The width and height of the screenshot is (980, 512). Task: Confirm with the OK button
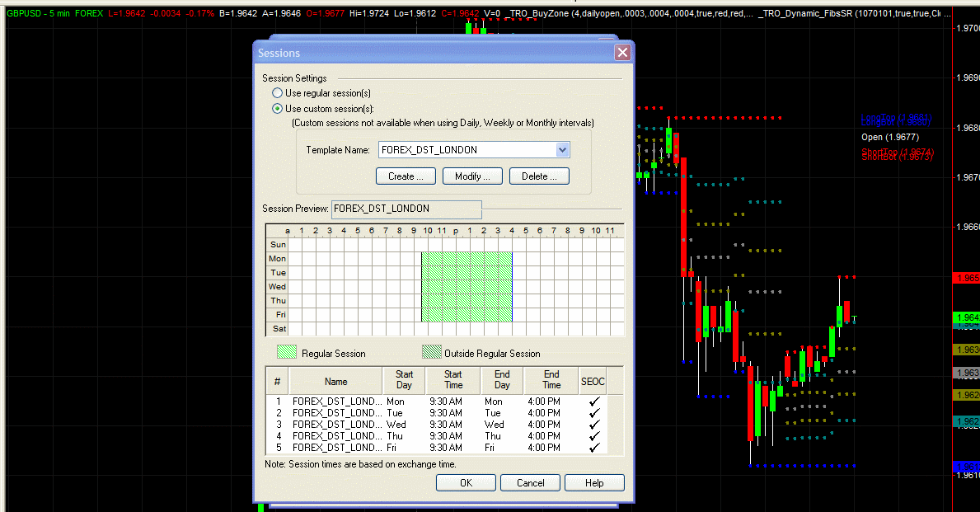[x=467, y=482]
